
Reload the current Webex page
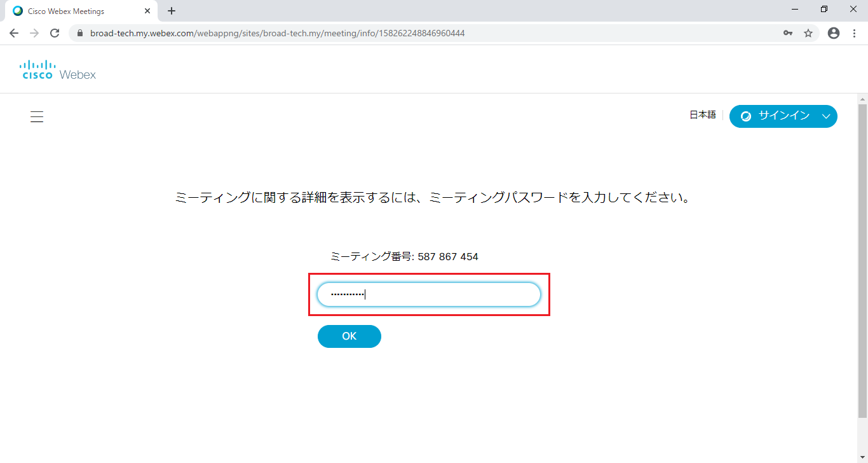coord(55,33)
